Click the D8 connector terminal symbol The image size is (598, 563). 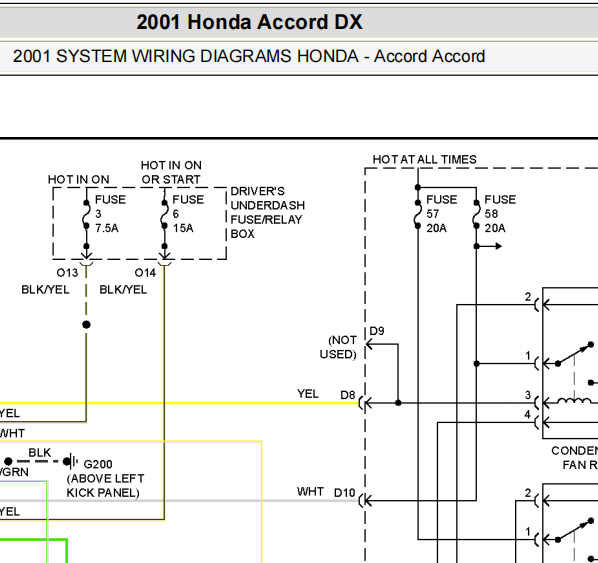click(365, 403)
